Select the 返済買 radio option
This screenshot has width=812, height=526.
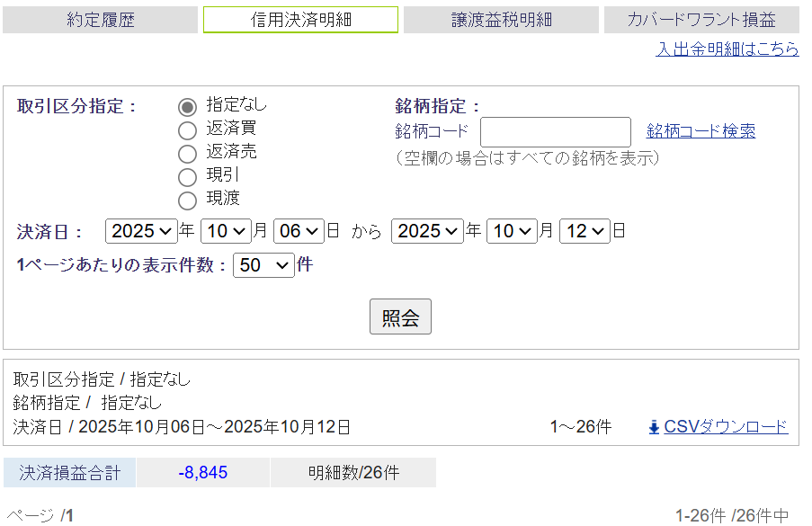point(187,130)
